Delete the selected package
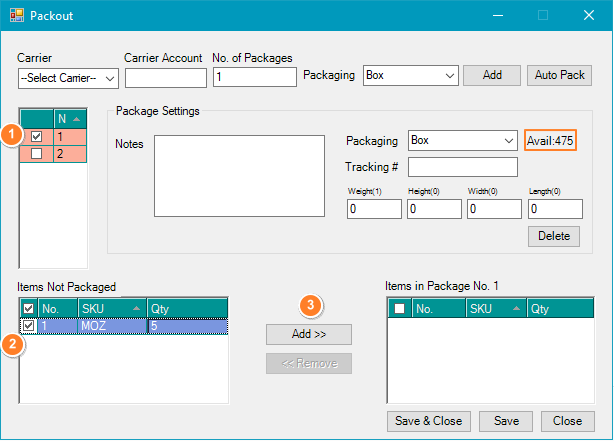The height and width of the screenshot is (441, 614). tap(553, 236)
